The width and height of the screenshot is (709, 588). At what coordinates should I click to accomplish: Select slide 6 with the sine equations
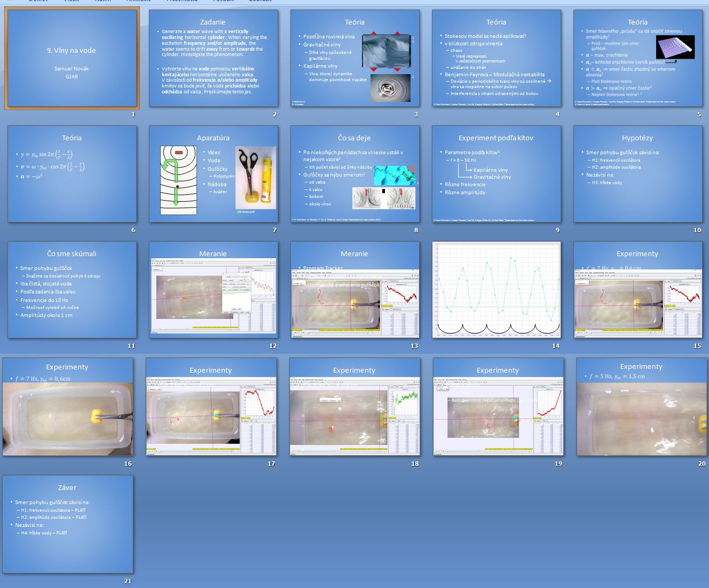(x=72, y=174)
